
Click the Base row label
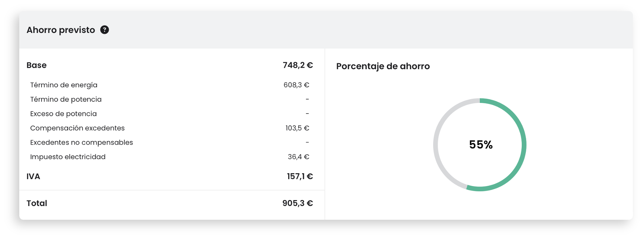click(x=36, y=65)
